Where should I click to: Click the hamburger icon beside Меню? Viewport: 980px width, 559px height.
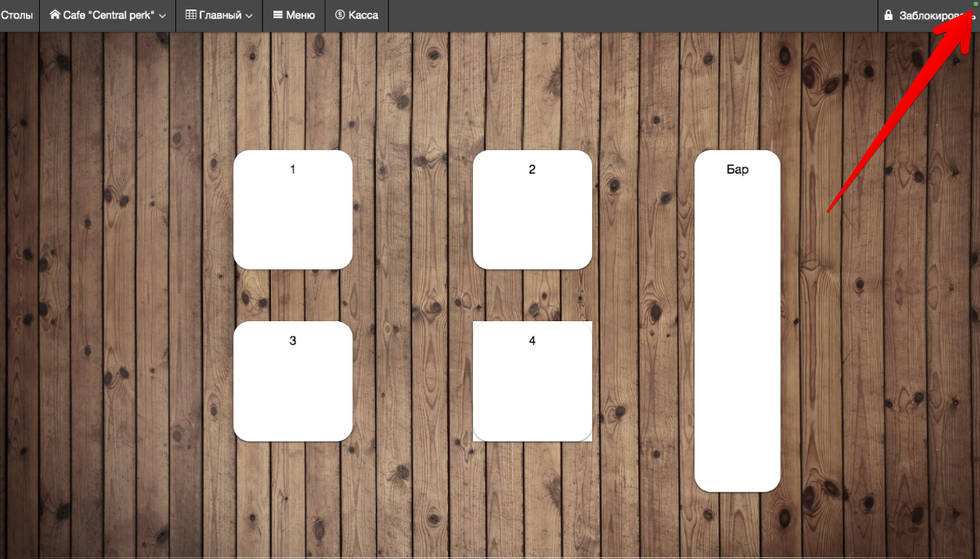(x=278, y=15)
